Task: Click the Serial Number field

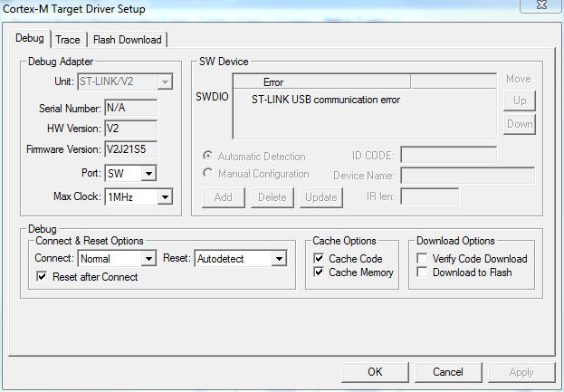Action: [130, 108]
